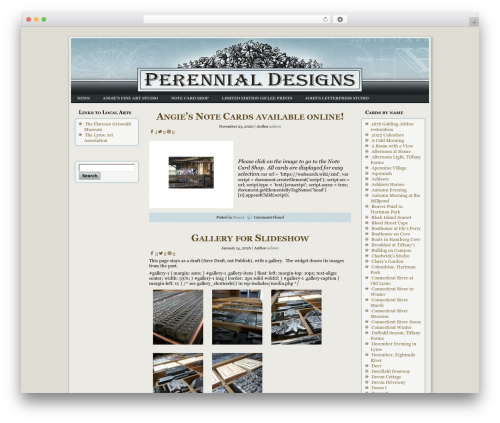Click admin author link under Gallery post
The image size is (500, 423).
point(273,248)
